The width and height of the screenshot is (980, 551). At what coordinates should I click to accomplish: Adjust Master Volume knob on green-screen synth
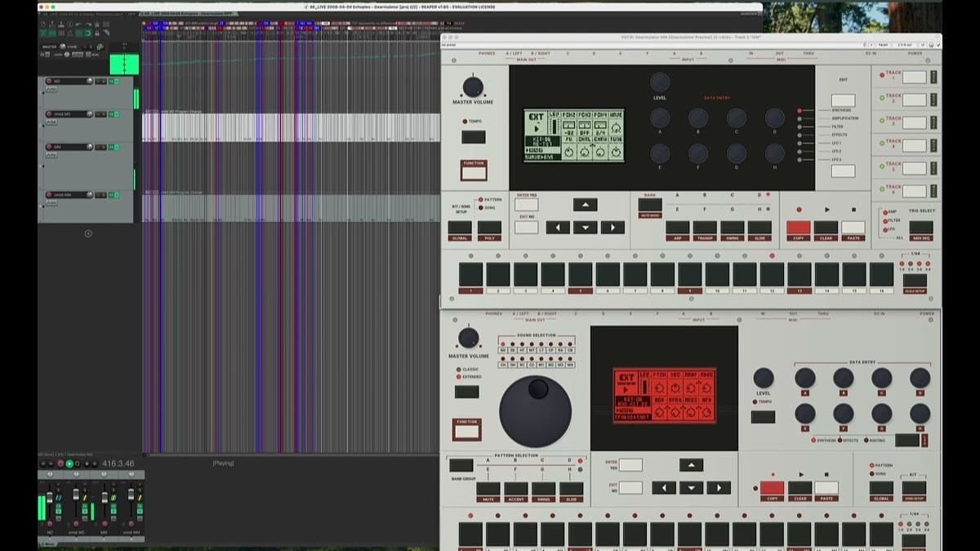click(x=473, y=87)
